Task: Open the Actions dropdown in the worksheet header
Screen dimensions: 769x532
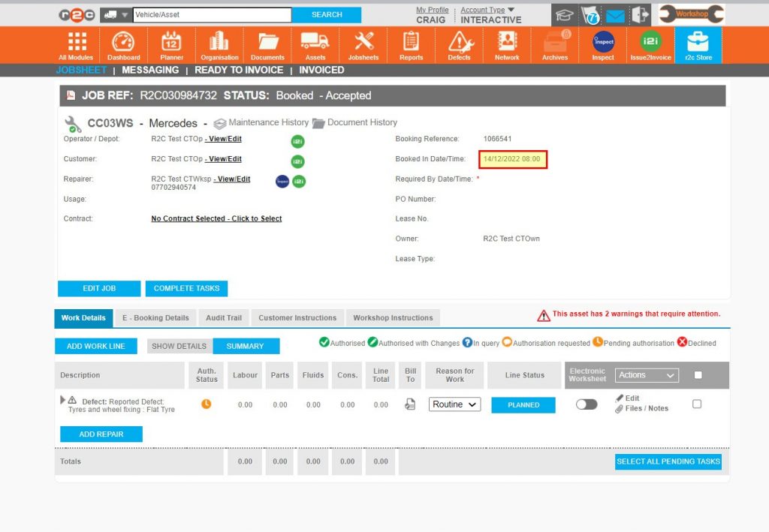Action: [x=647, y=375]
